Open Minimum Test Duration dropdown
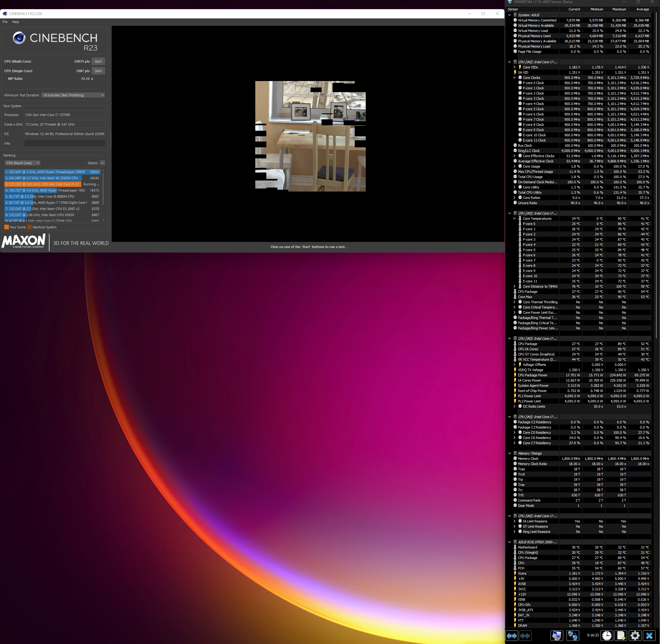The height and width of the screenshot is (644, 660). (x=73, y=95)
